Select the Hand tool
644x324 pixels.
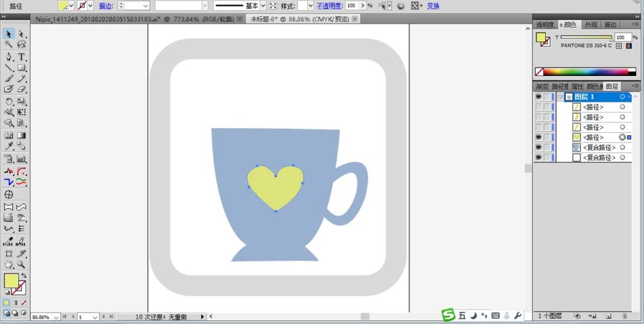click(8, 265)
